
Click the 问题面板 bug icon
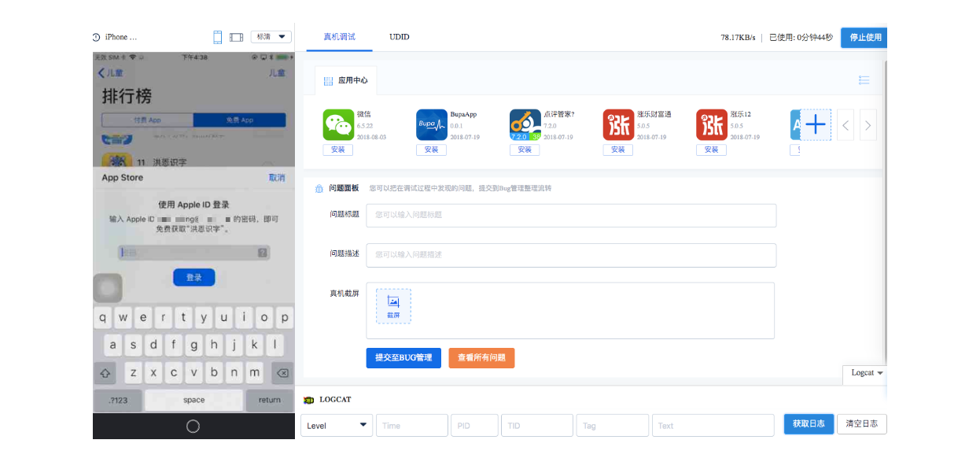319,189
